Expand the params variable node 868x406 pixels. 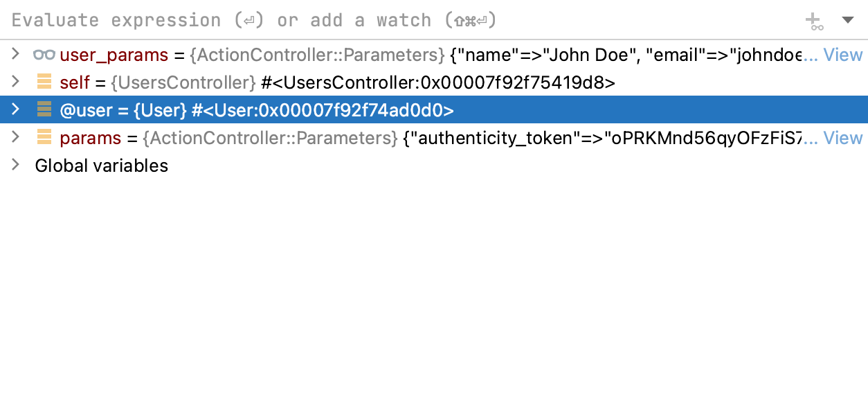coord(15,137)
